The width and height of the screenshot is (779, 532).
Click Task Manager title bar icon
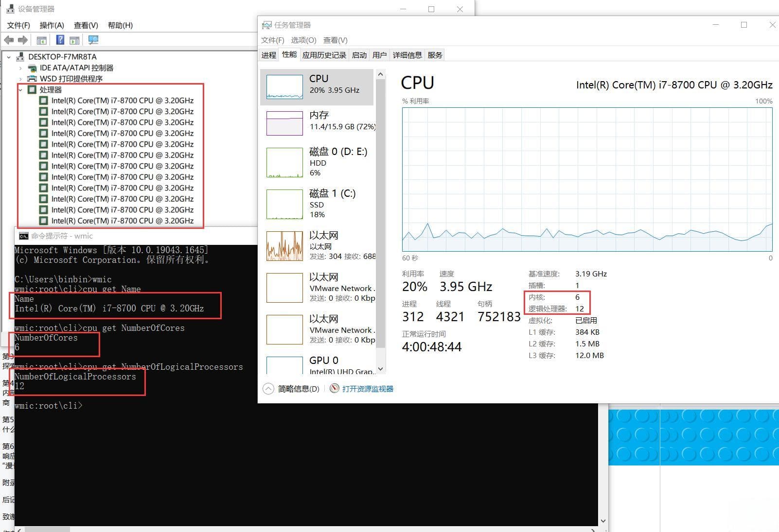coord(266,25)
